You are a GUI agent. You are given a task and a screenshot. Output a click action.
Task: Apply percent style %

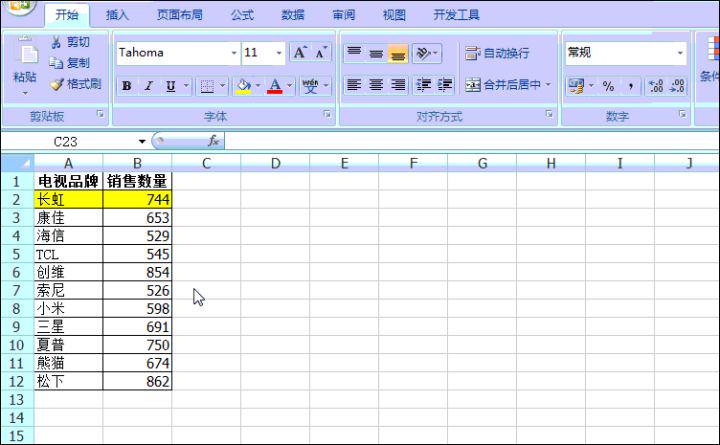(x=608, y=86)
